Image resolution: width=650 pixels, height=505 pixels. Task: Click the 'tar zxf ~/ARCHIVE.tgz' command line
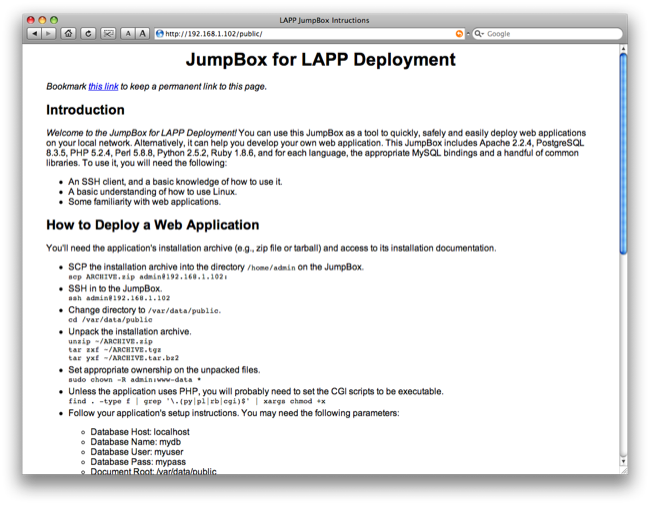(x=115, y=350)
